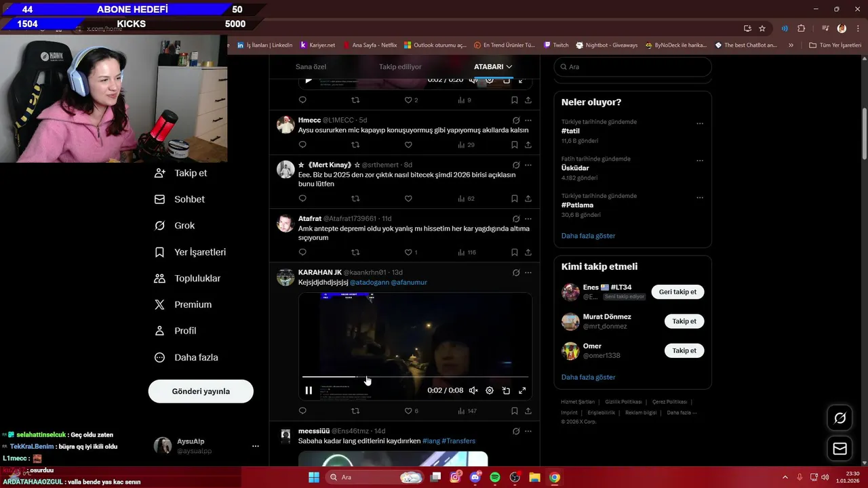Open File Explorer from taskbar
Viewport: 868px width, 488px height.
click(534, 477)
